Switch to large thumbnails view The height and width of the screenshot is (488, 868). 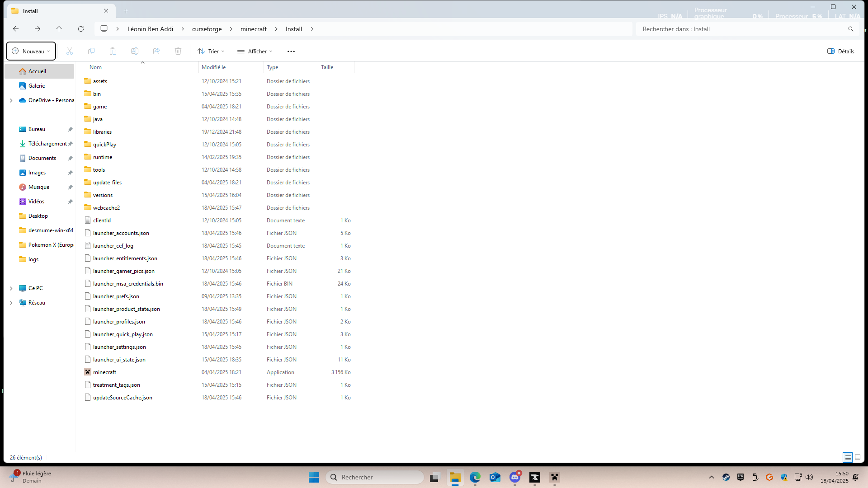(x=858, y=457)
